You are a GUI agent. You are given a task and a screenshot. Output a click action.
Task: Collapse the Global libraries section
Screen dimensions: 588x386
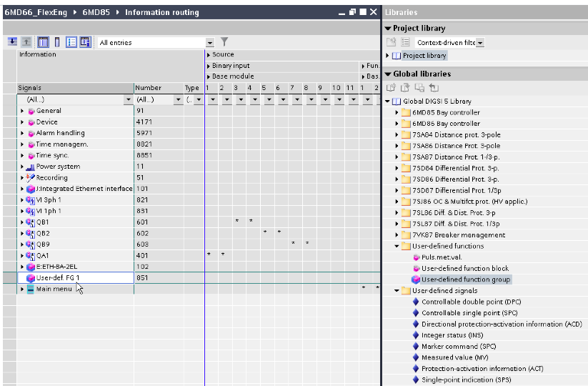coord(388,74)
